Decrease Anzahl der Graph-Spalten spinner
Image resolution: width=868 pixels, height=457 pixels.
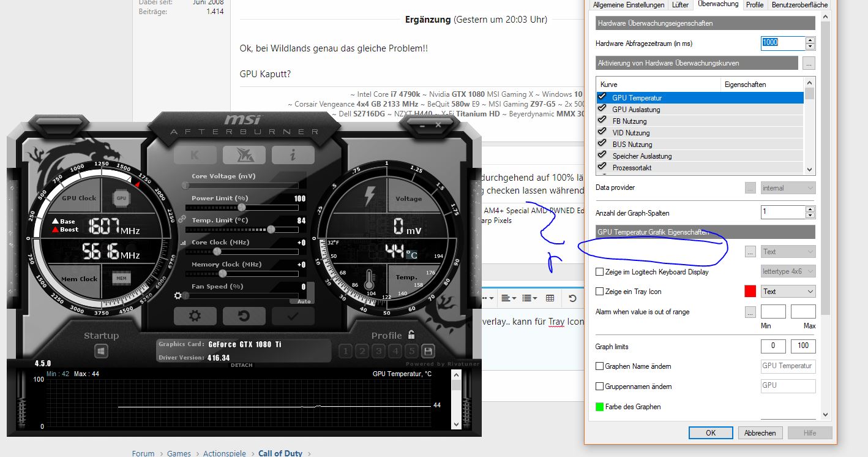point(810,216)
